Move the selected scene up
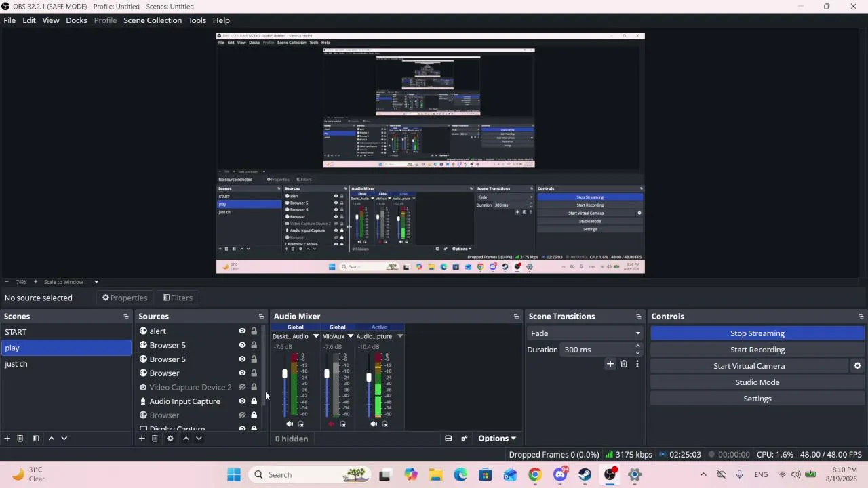Image resolution: width=868 pixels, height=488 pixels. [51, 439]
